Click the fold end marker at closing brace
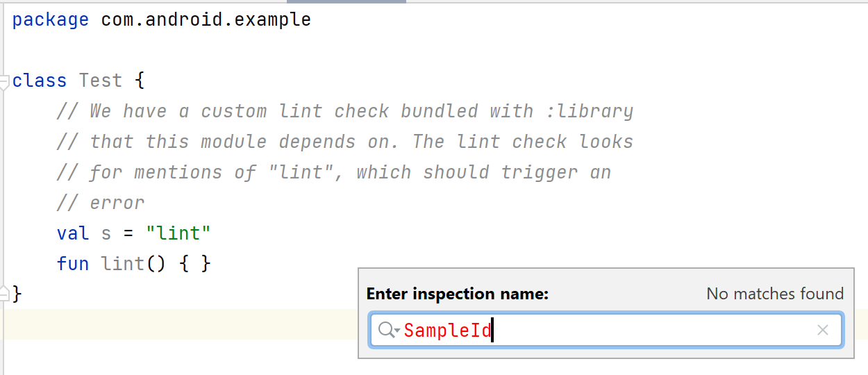The height and width of the screenshot is (375, 868). tap(5, 293)
